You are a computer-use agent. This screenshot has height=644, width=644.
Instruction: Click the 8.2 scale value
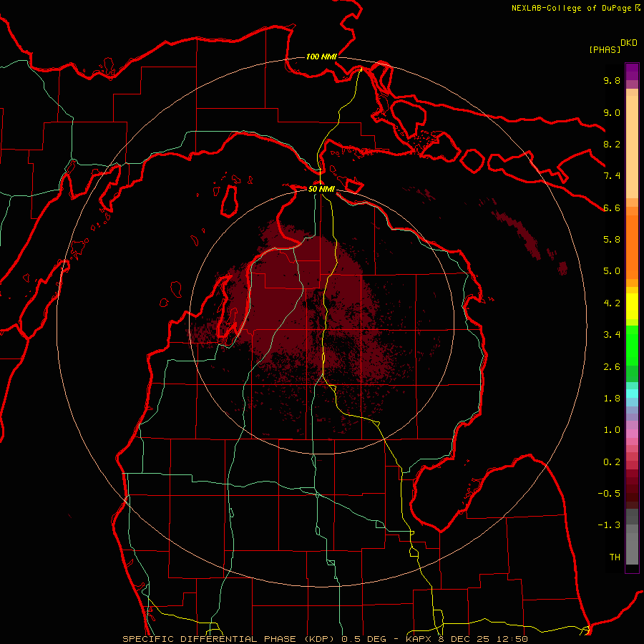coord(612,145)
